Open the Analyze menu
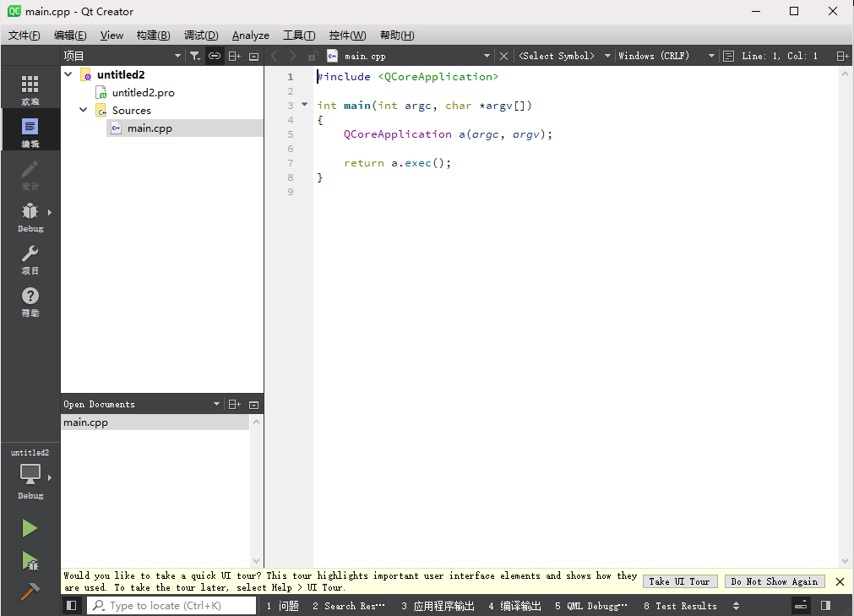The image size is (854, 616). pyautogui.click(x=251, y=35)
